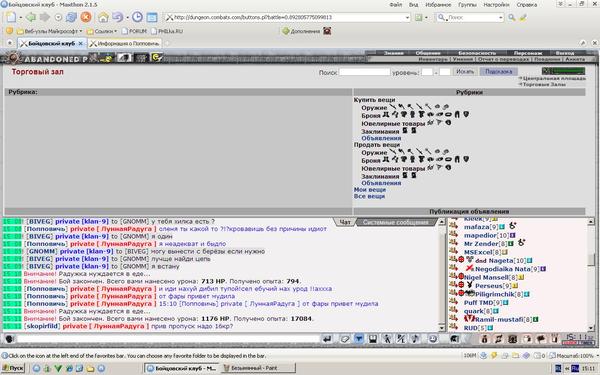Image resolution: width=600 pixels, height=375 pixels.
Task: Open the Мои вещи link
Action: (369, 189)
